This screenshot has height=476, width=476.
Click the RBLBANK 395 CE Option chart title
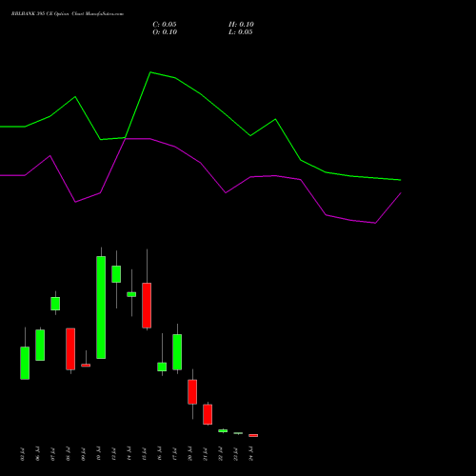tap(68, 14)
